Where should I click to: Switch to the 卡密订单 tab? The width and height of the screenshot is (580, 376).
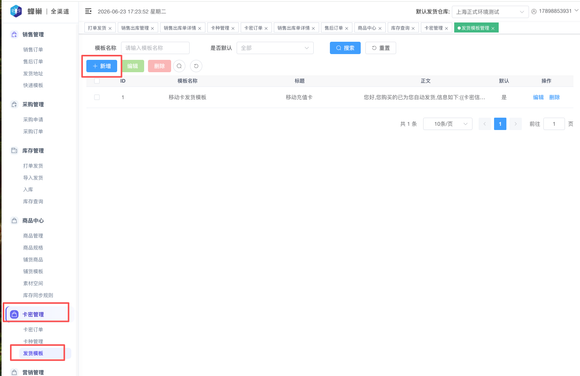[x=253, y=28]
